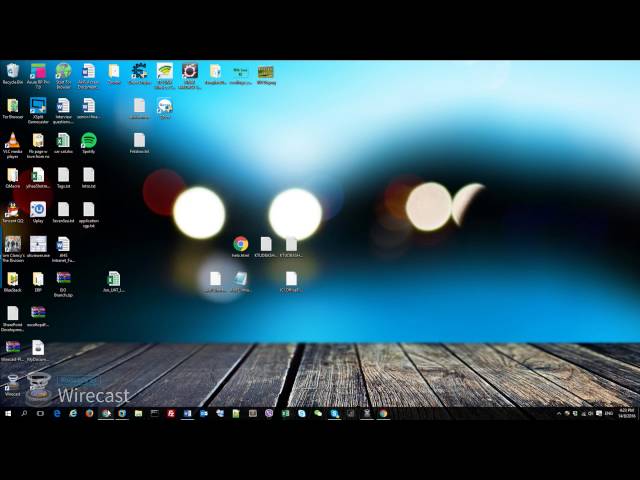The image size is (640, 480).
Task: Open Task View from the taskbar
Action: (40, 412)
